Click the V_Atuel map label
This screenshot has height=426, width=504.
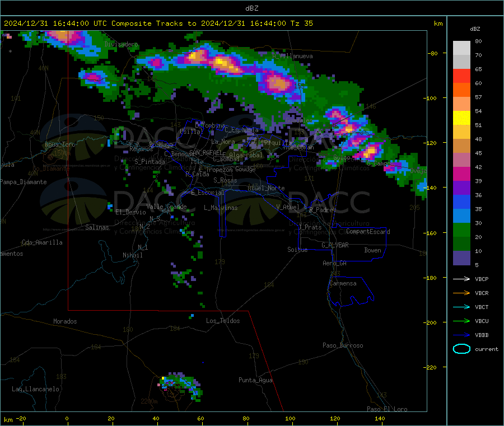pos(288,207)
